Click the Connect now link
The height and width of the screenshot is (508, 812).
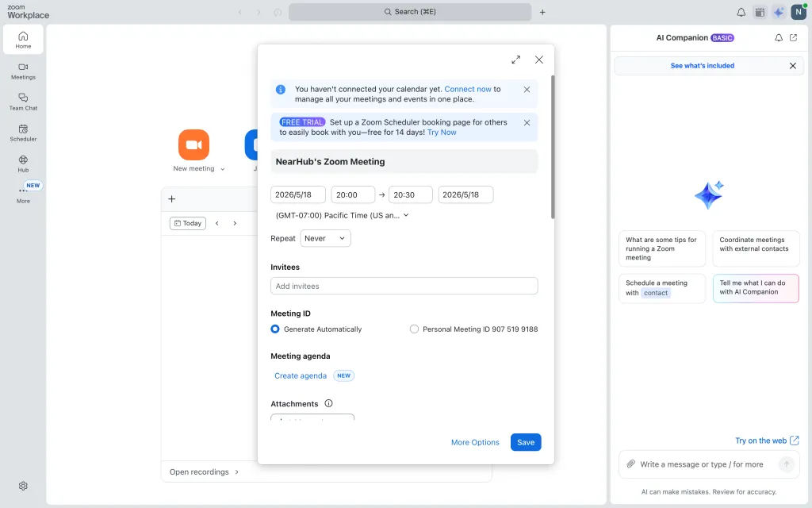tap(468, 89)
